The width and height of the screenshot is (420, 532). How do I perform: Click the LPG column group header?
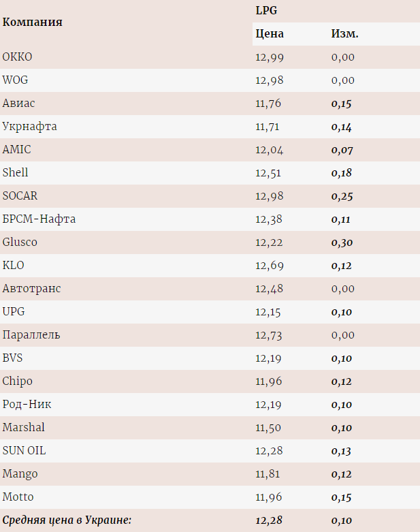[266, 10]
